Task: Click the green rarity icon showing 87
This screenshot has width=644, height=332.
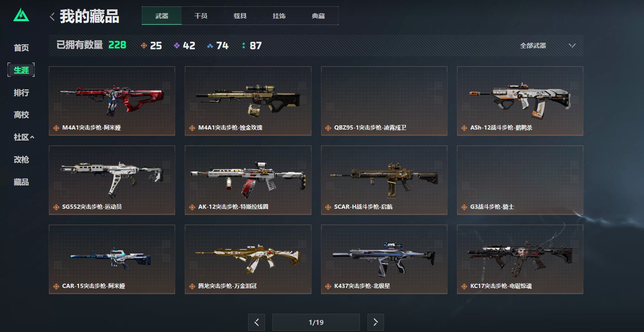Action: point(243,46)
